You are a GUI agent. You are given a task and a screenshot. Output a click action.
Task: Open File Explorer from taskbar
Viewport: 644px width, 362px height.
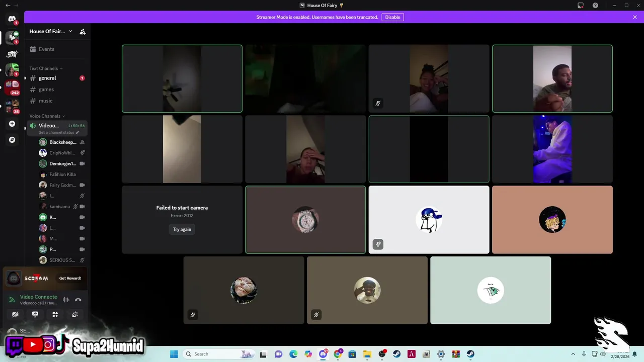click(367, 354)
